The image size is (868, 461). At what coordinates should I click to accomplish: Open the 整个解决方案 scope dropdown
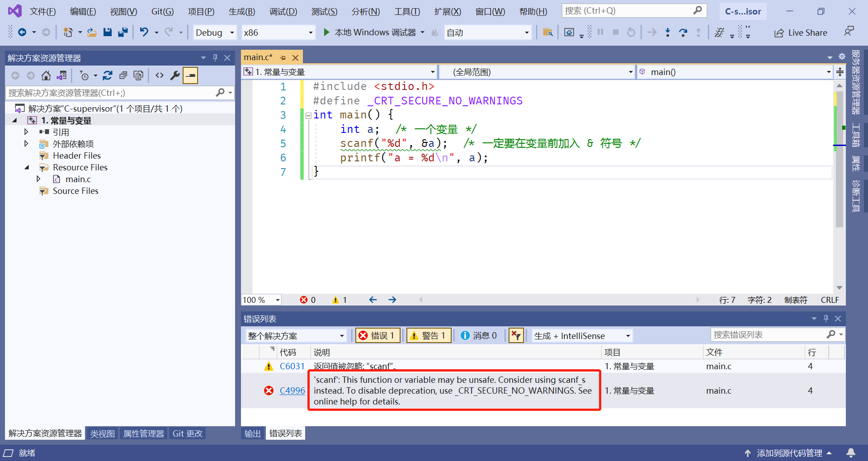click(x=296, y=336)
